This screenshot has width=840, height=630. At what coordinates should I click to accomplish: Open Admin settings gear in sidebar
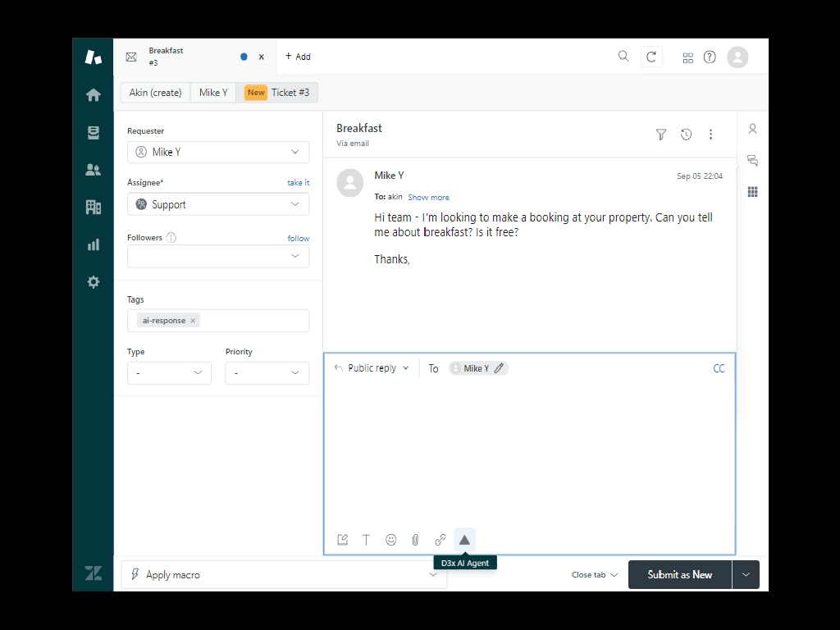(94, 282)
